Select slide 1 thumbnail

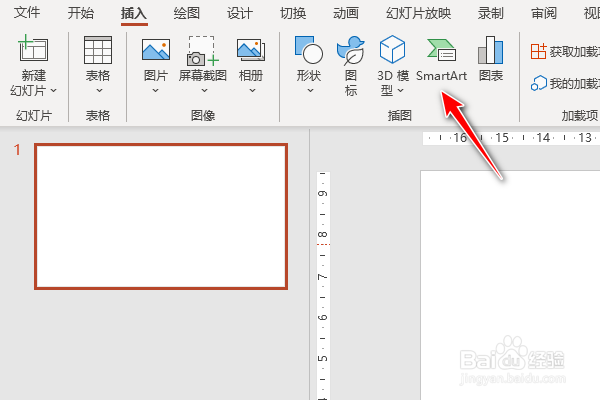pos(161,216)
